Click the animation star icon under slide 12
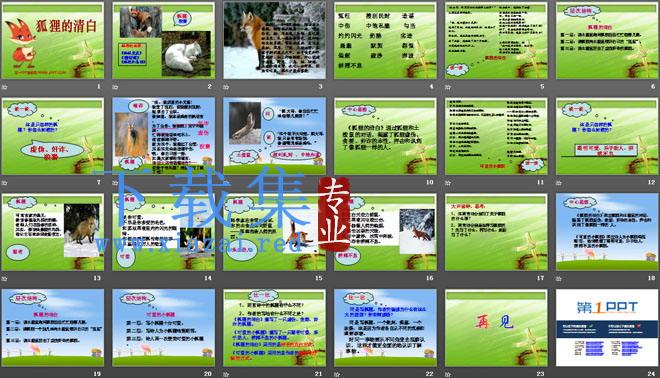 pyautogui.click(x=559, y=183)
